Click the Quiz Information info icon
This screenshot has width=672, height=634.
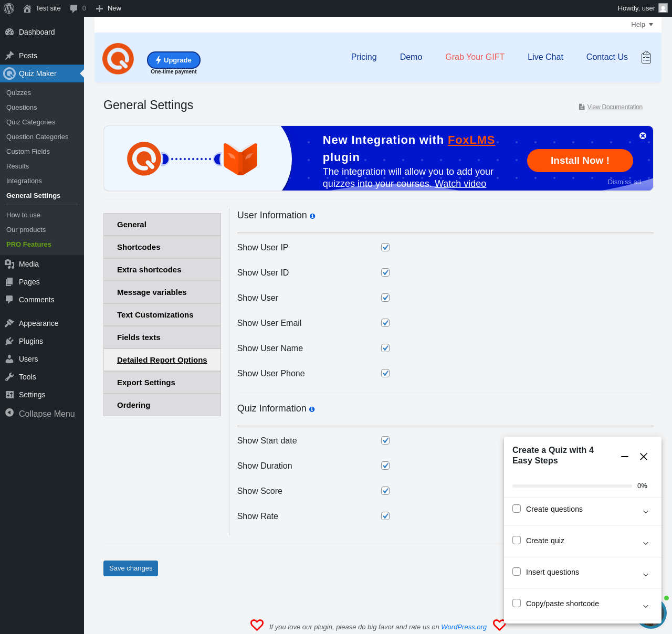312,409
